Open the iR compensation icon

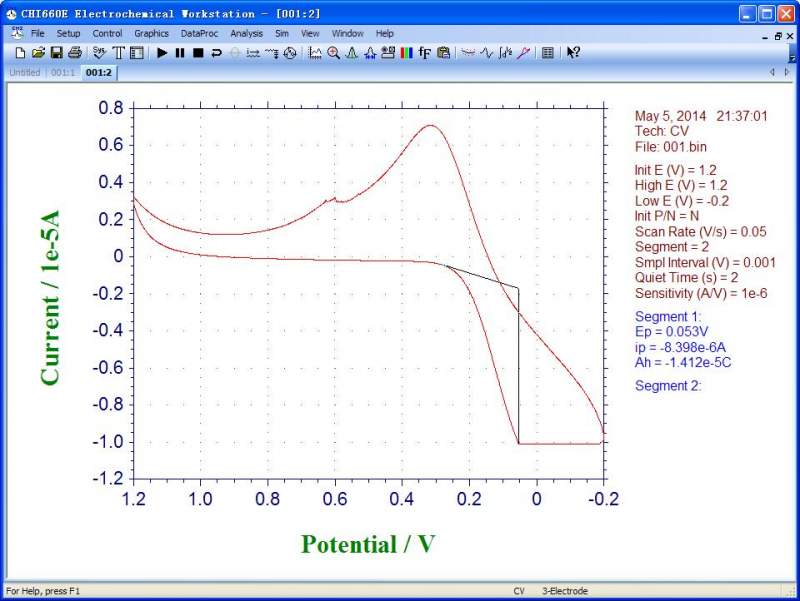point(253,53)
